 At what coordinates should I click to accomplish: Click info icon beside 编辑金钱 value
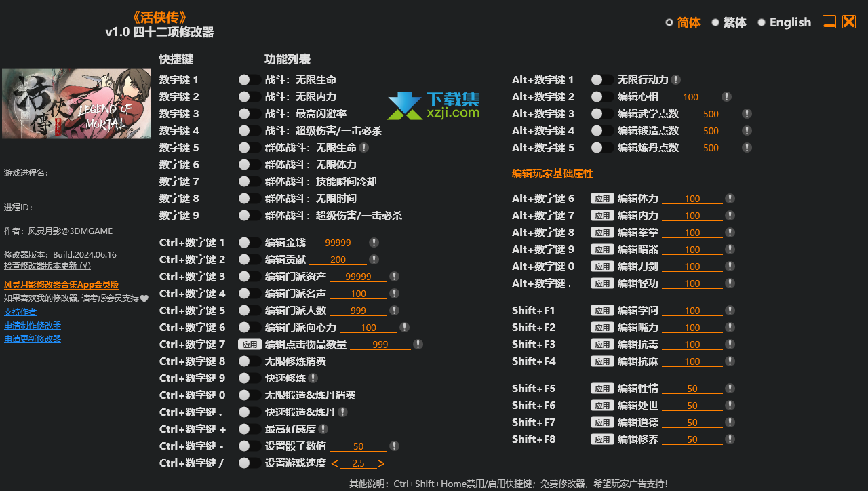pos(374,243)
